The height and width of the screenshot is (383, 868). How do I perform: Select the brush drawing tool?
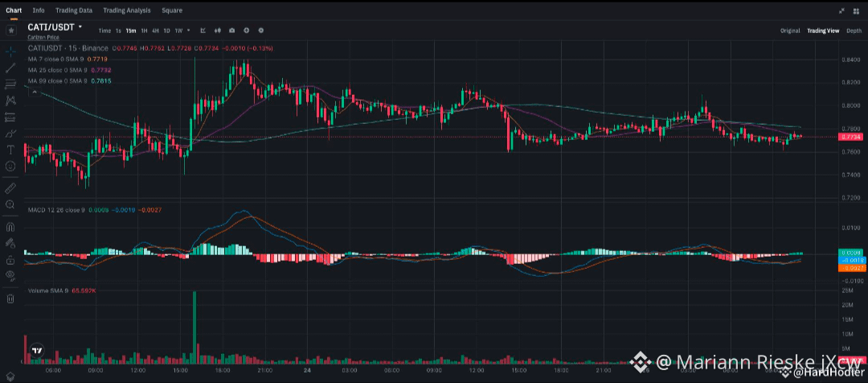tap(10, 134)
